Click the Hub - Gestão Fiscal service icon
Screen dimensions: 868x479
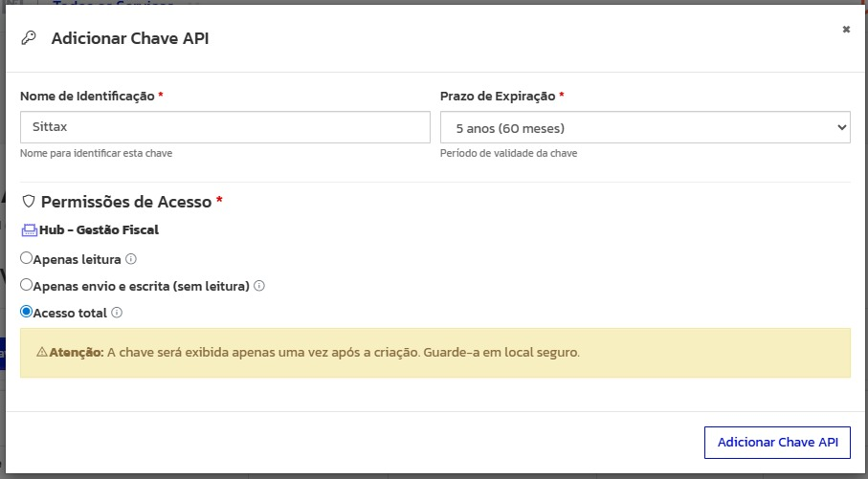click(x=29, y=230)
